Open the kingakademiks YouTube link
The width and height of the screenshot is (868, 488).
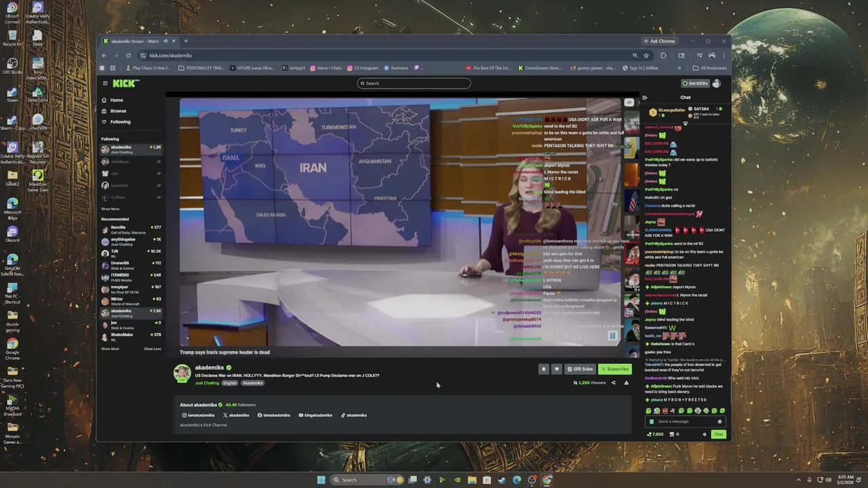(315, 415)
